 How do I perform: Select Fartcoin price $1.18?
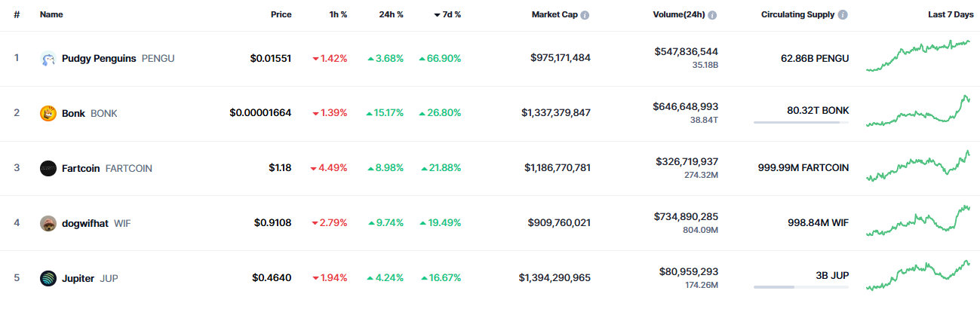280,168
